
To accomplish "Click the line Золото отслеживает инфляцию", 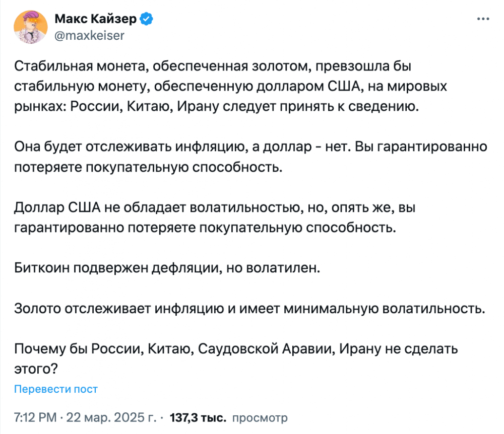I will [250, 309].
